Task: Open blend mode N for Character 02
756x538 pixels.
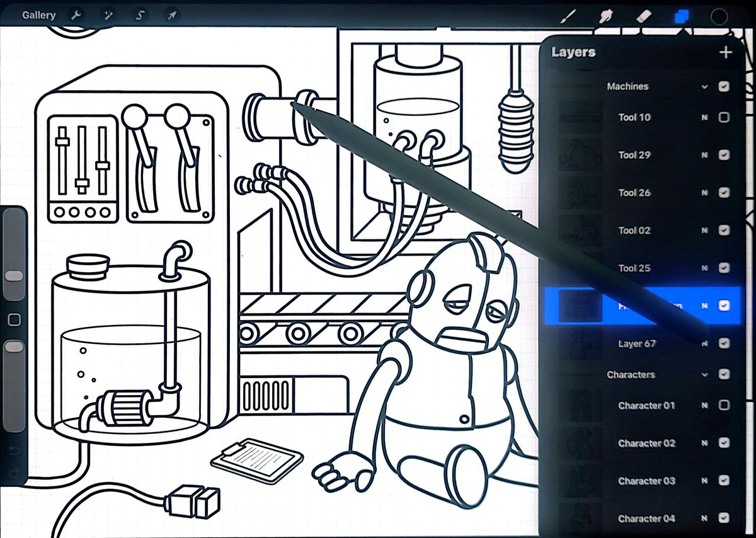Action: (x=704, y=443)
